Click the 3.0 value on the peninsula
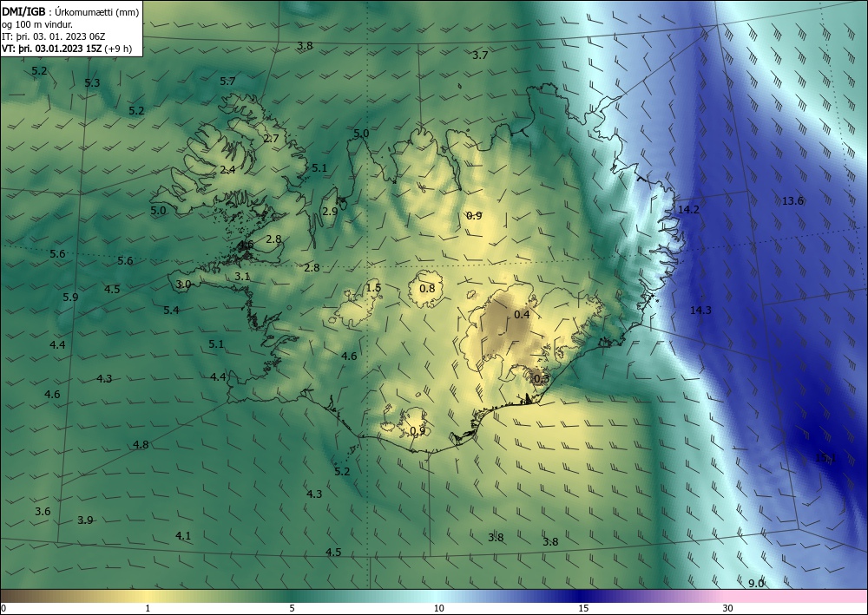Image resolution: width=868 pixels, height=615 pixels. click(x=183, y=285)
